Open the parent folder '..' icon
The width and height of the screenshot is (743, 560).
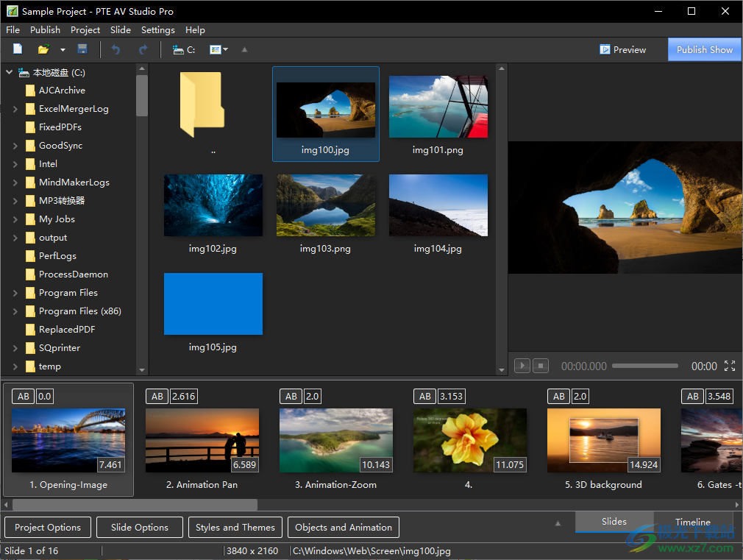pos(202,104)
